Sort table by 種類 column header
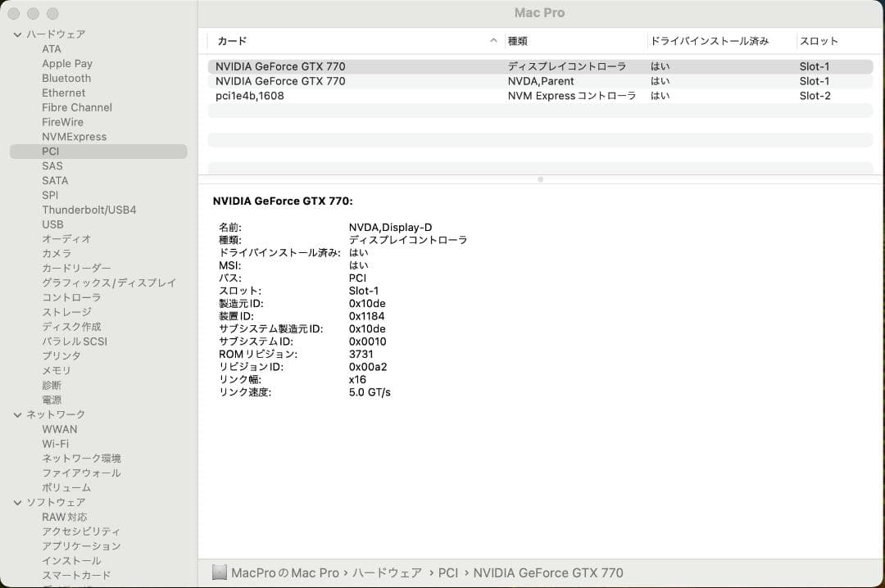 point(517,41)
